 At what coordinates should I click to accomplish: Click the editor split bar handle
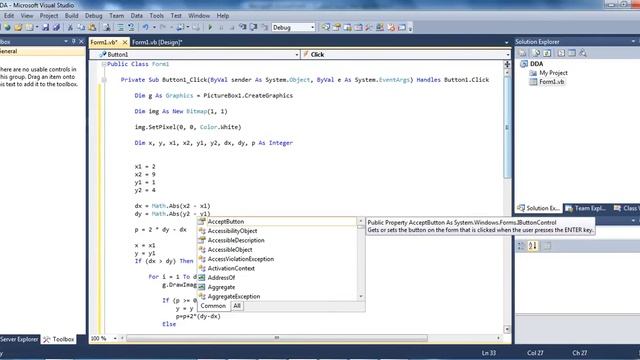507,64
